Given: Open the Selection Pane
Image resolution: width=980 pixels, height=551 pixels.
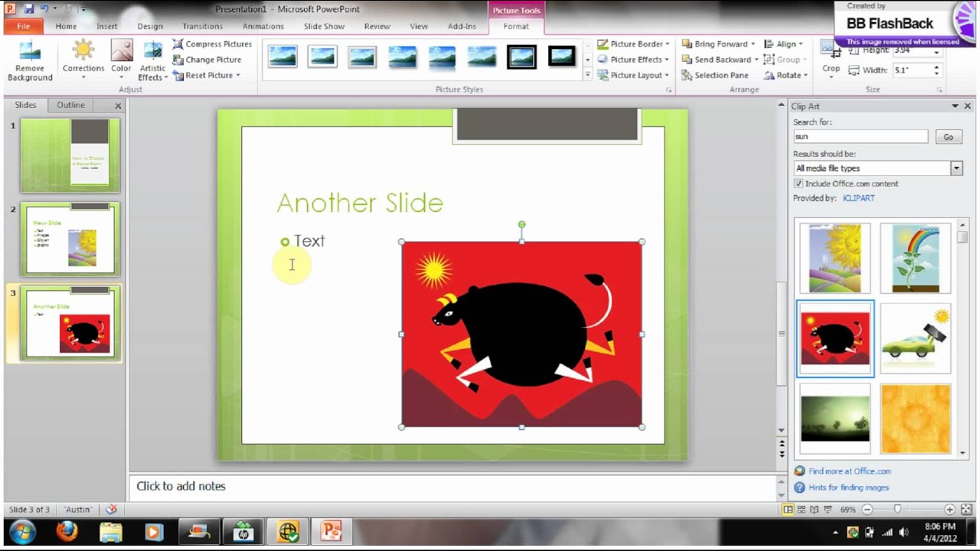Looking at the screenshot, I should pyautogui.click(x=714, y=75).
